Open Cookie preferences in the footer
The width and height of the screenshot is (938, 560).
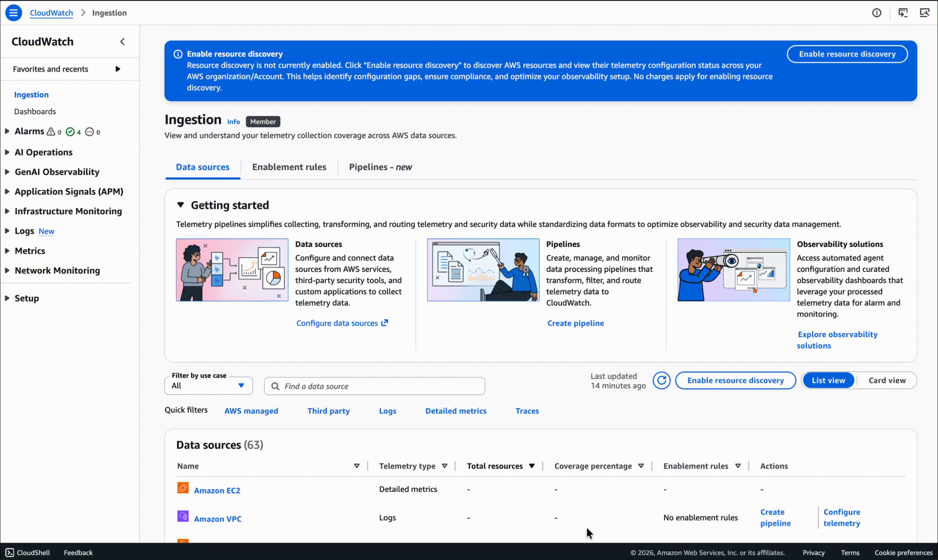tap(903, 553)
